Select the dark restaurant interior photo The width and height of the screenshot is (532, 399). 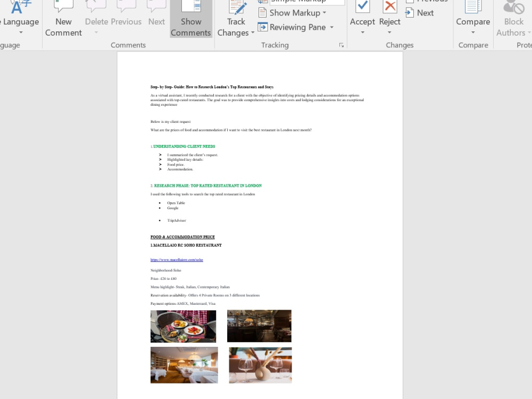click(x=259, y=326)
